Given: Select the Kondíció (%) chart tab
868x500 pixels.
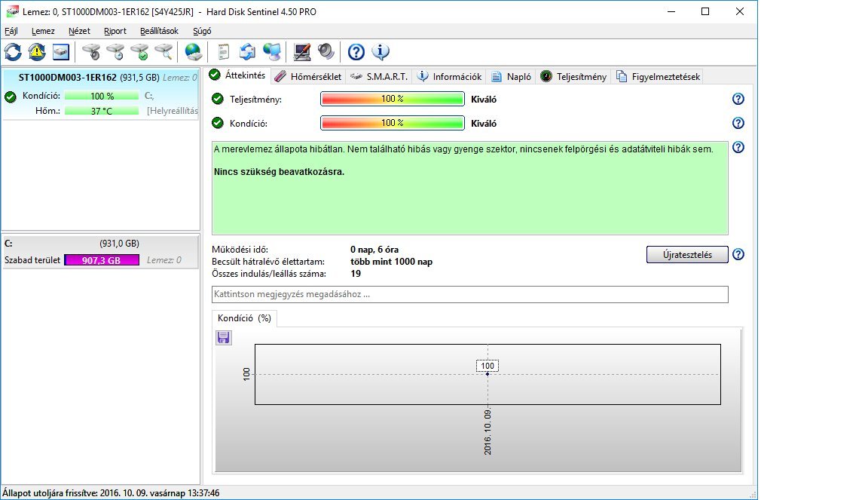Looking at the screenshot, I should tap(244, 318).
